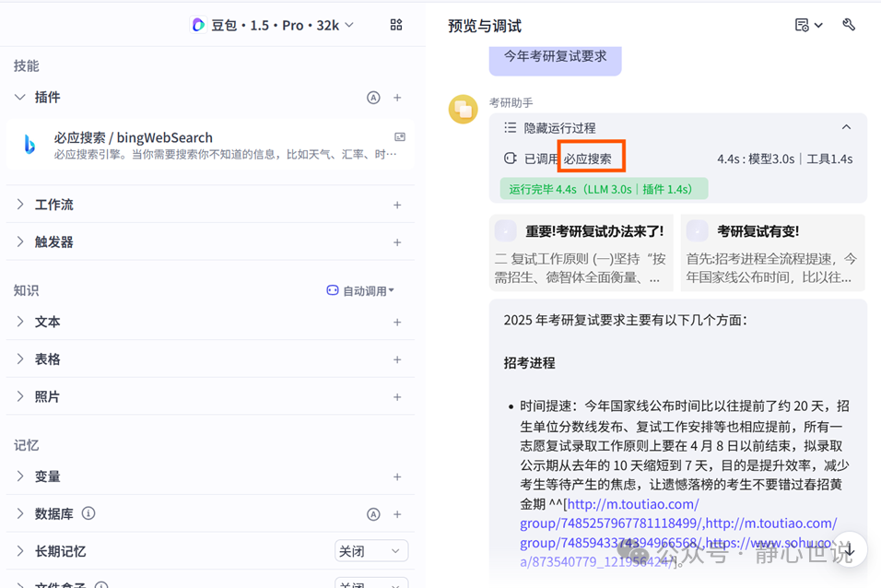This screenshot has height=588, width=881.
Task: Click the auto-invoke A icon beside 插件
Action: (x=374, y=97)
